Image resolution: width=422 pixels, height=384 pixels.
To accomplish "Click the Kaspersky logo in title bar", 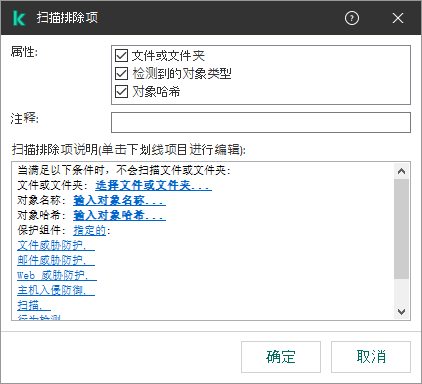I will (x=19, y=18).
